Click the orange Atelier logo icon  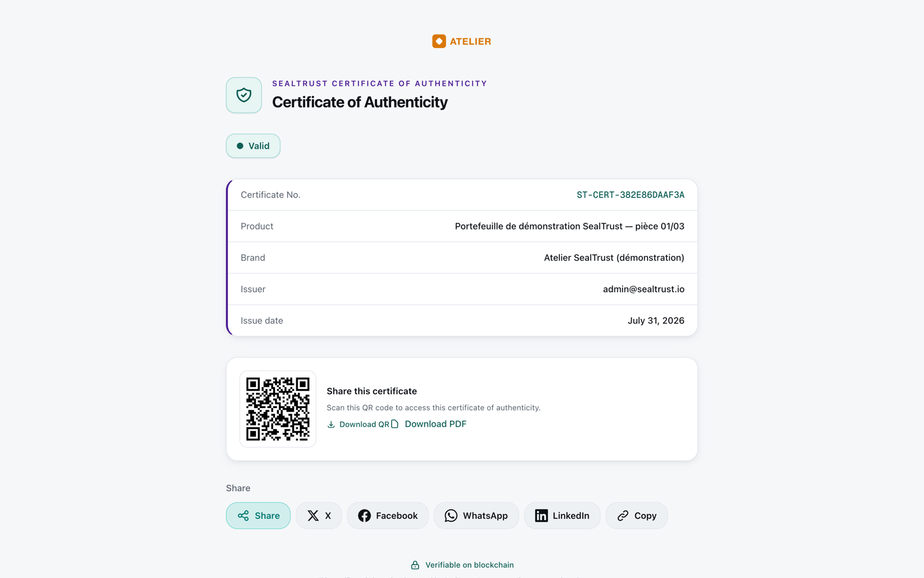point(439,41)
